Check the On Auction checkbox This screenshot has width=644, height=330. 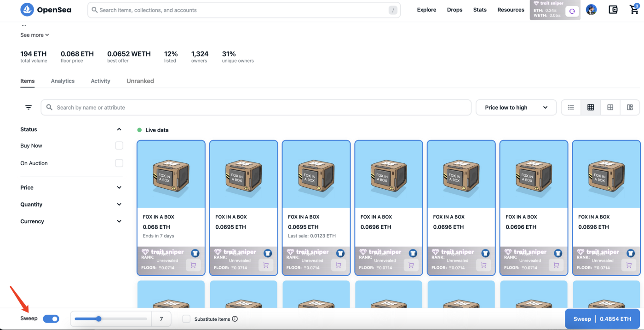119,163
